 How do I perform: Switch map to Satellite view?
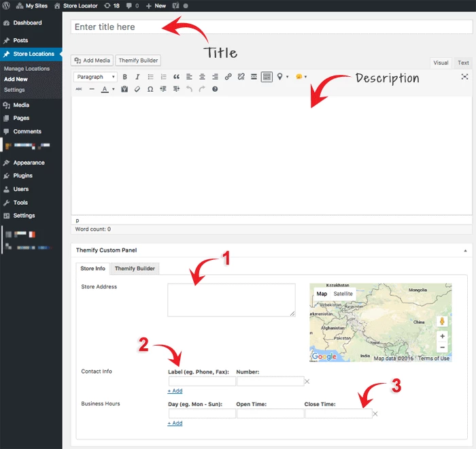[x=343, y=294]
